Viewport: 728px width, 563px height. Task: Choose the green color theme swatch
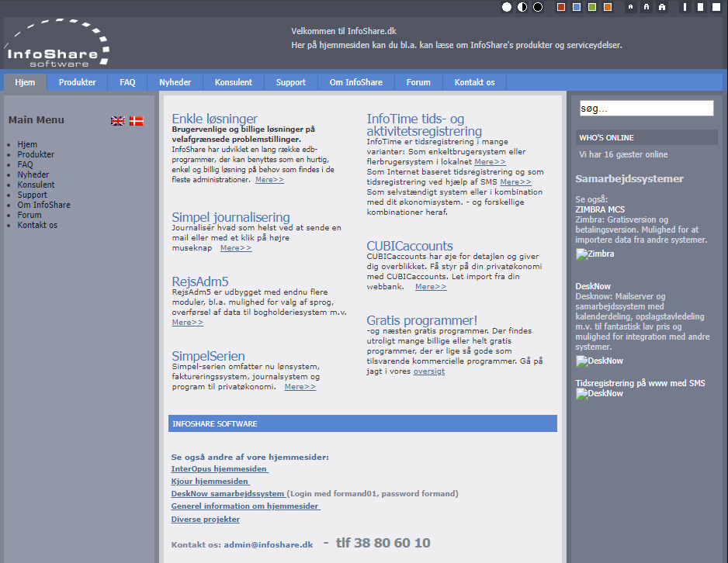click(x=592, y=7)
